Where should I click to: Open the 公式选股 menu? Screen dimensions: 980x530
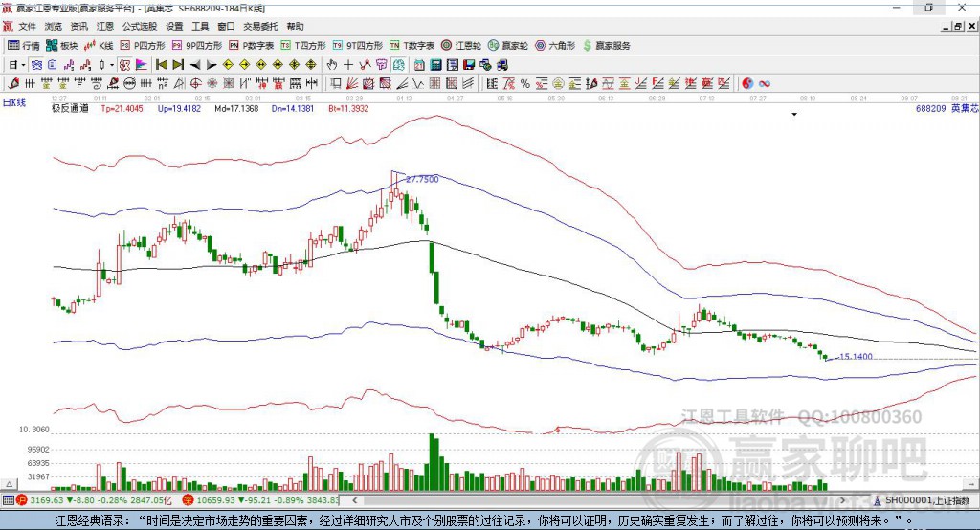tap(140, 26)
